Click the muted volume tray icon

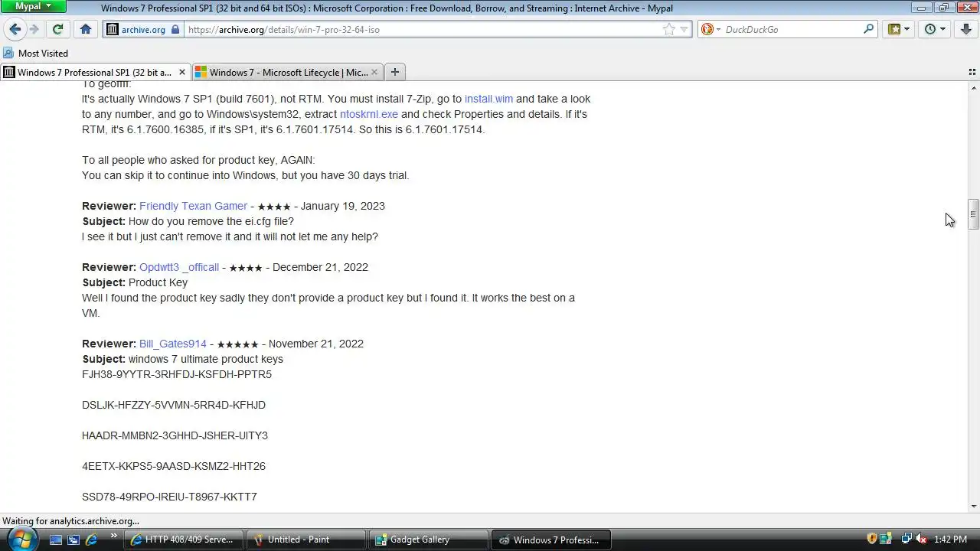pos(922,540)
